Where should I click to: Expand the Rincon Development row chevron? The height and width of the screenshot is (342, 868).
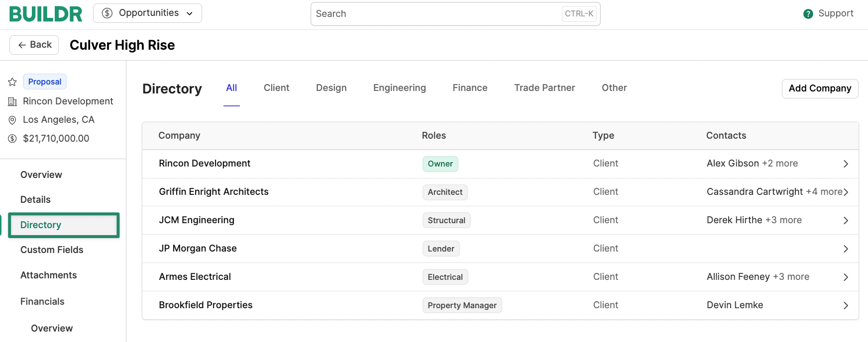click(846, 164)
